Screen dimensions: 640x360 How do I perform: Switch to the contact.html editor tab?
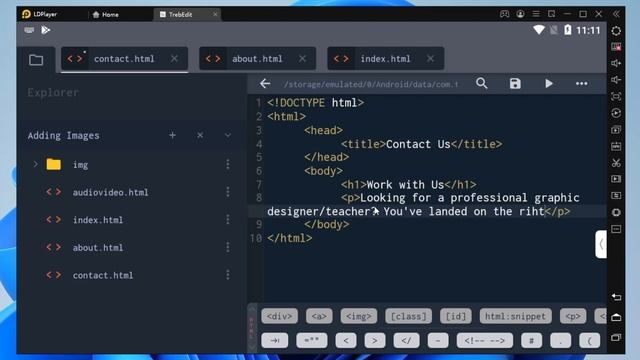[x=124, y=59]
